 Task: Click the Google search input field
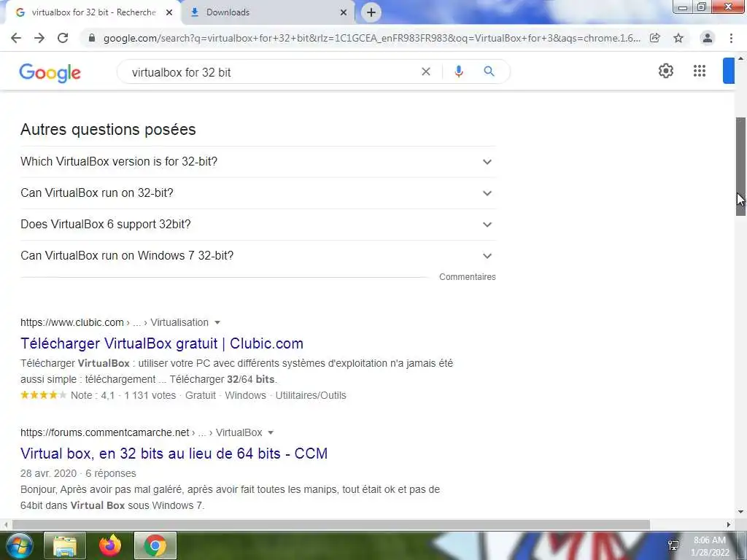point(271,72)
